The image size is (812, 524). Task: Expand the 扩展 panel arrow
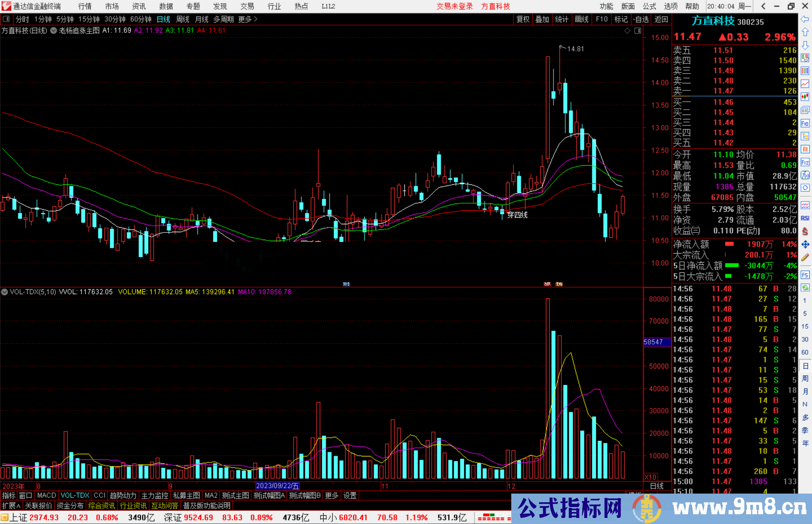(x=11, y=506)
